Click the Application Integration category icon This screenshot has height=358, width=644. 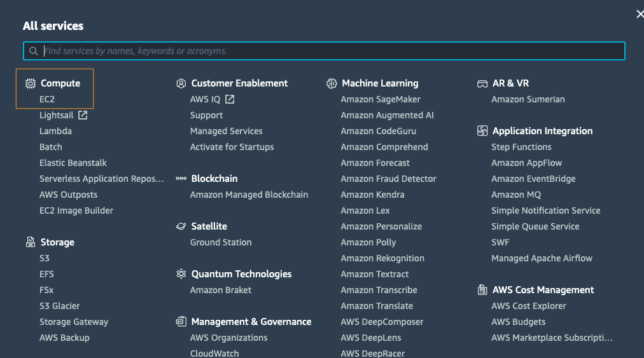(x=482, y=131)
